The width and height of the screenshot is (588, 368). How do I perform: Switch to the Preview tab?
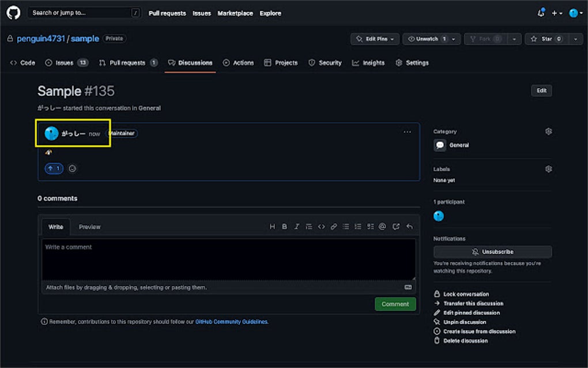(90, 226)
